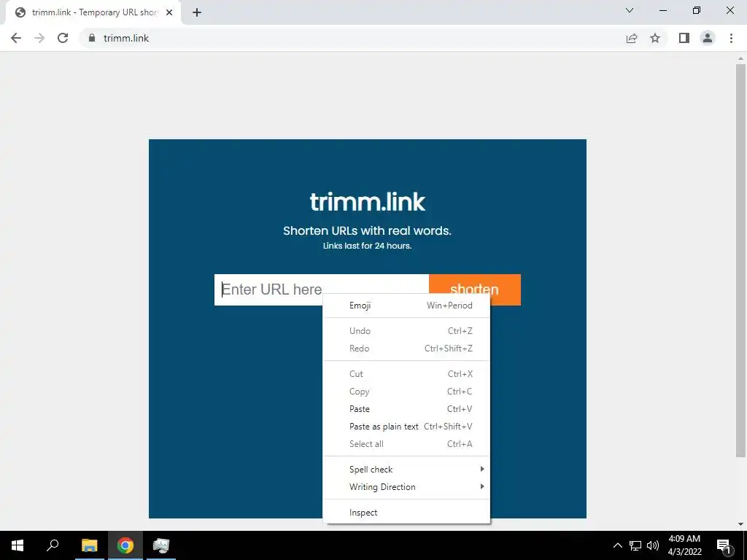Image resolution: width=747 pixels, height=560 pixels.
Task: Click the 'Links last for 24 hours.' text
Action: coord(368,246)
